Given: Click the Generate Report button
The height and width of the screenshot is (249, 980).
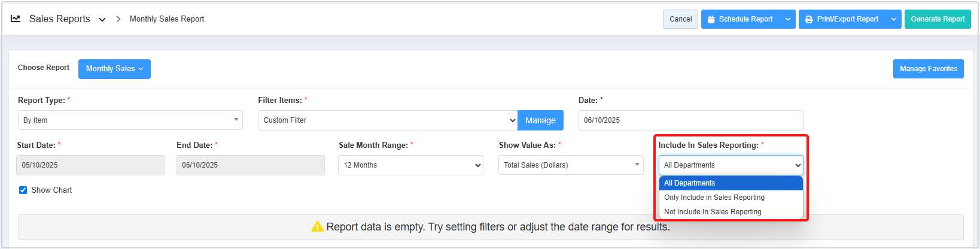Looking at the screenshot, I should coord(937,19).
